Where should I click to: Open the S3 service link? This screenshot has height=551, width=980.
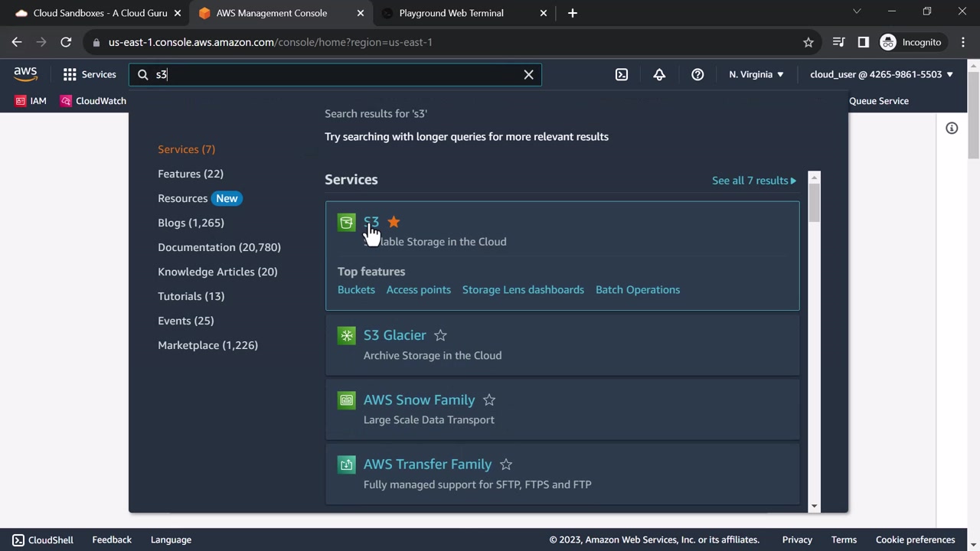tap(371, 222)
